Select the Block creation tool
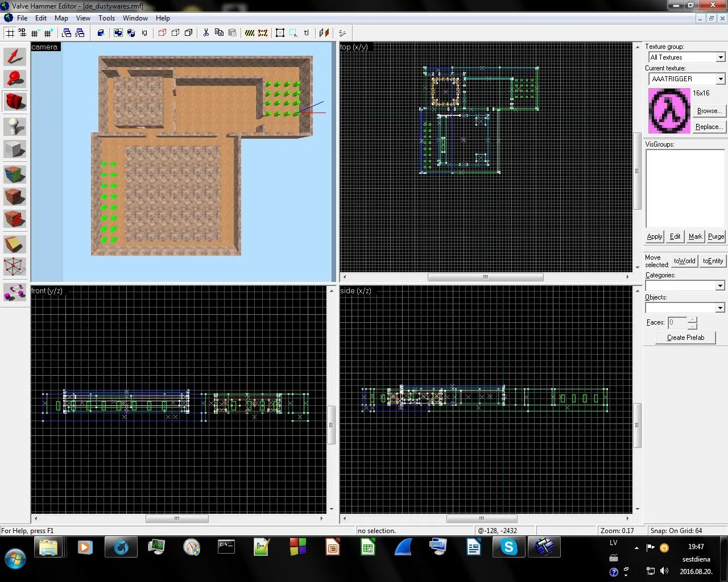This screenshot has width=728, height=582. coord(15,149)
